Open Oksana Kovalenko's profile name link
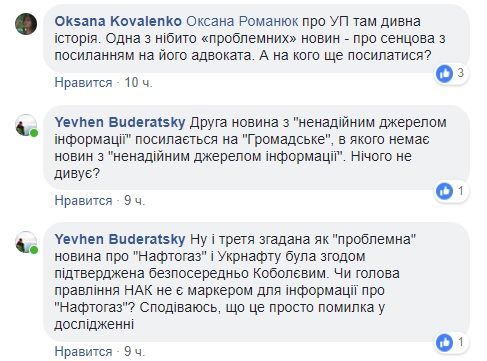This screenshot has width=487, height=361. pyautogui.click(x=118, y=21)
